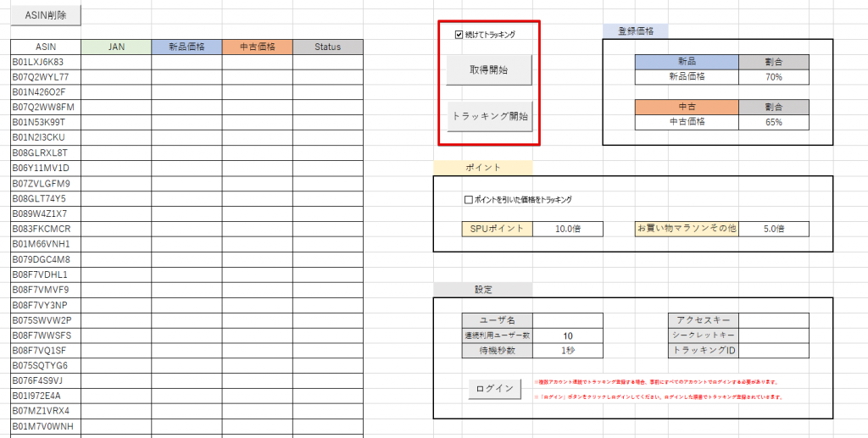Select the 中古価格 ratio cell showing 65%
Viewport: 868px width, 438px height.
coord(773,122)
